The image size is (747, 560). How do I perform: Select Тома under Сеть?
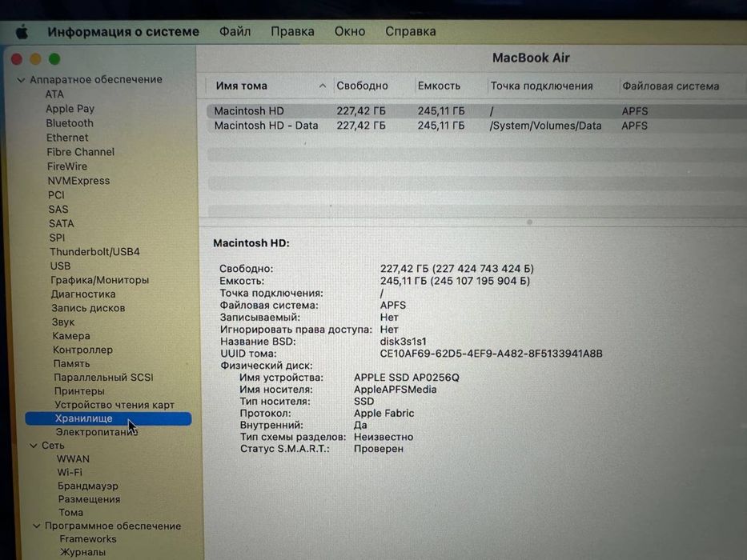[x=71, y=512]
